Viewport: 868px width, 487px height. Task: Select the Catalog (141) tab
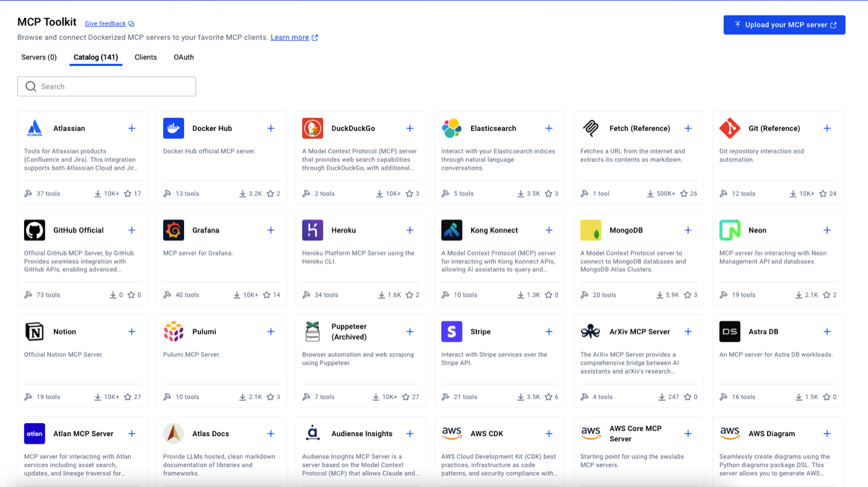point(95,57)
